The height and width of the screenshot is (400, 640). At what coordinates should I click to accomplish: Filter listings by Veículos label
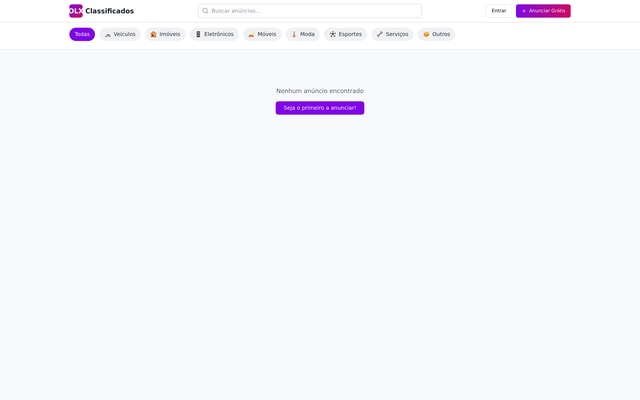click(x=124, y=34)
